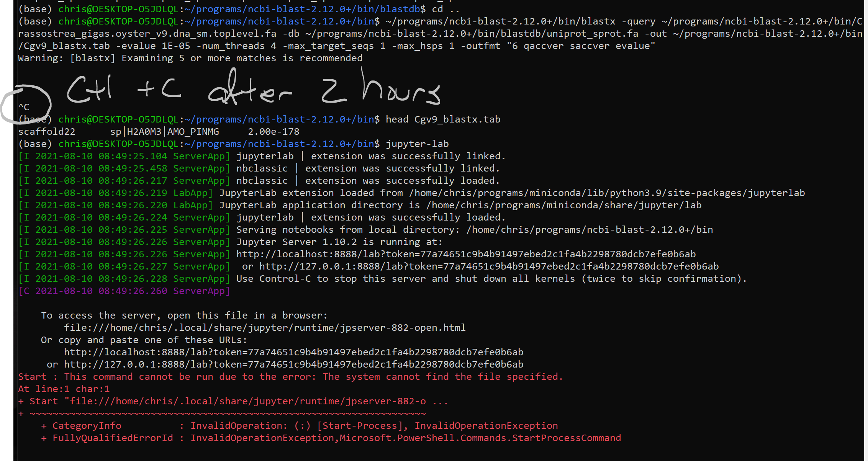Click '-num_threads 4' in the blastx command
This screenshot has width=868, height=461.
(x=236, y=46)
